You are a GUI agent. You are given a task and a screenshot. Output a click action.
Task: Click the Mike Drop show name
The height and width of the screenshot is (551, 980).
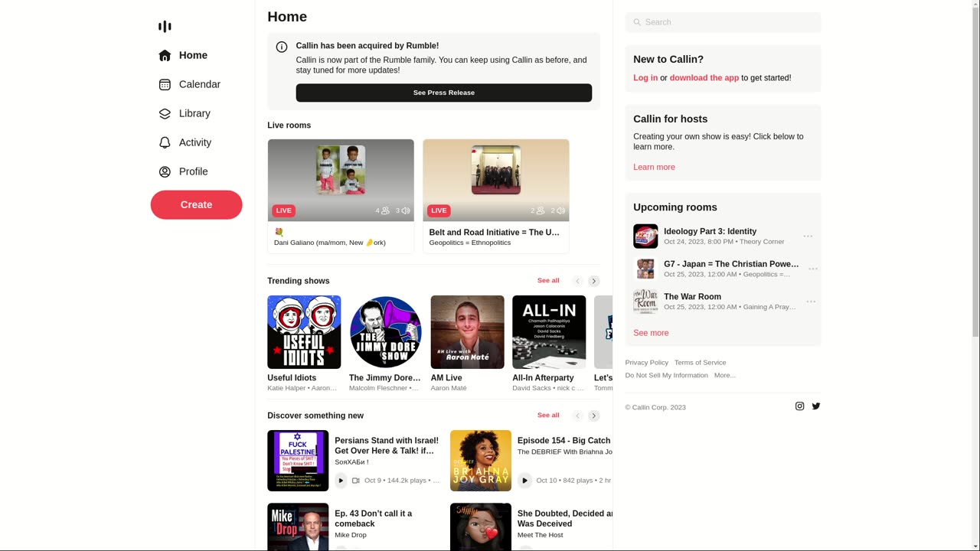tap(351, 535)
